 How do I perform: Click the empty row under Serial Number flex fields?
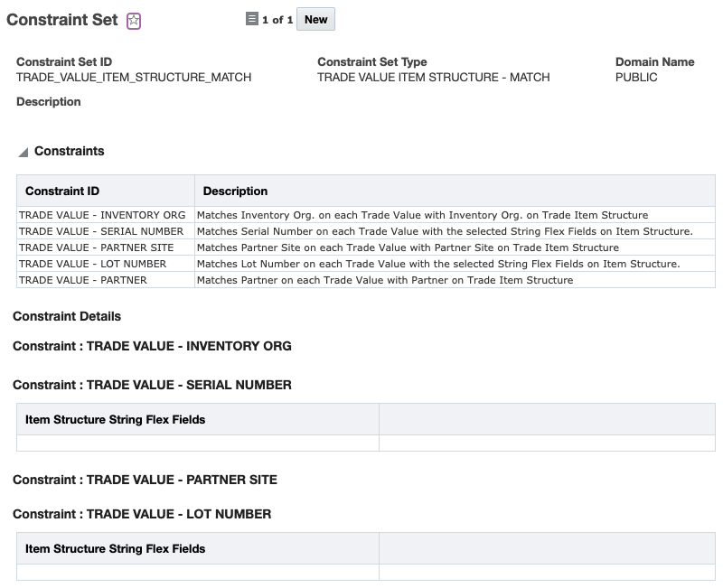pos(197,443)
